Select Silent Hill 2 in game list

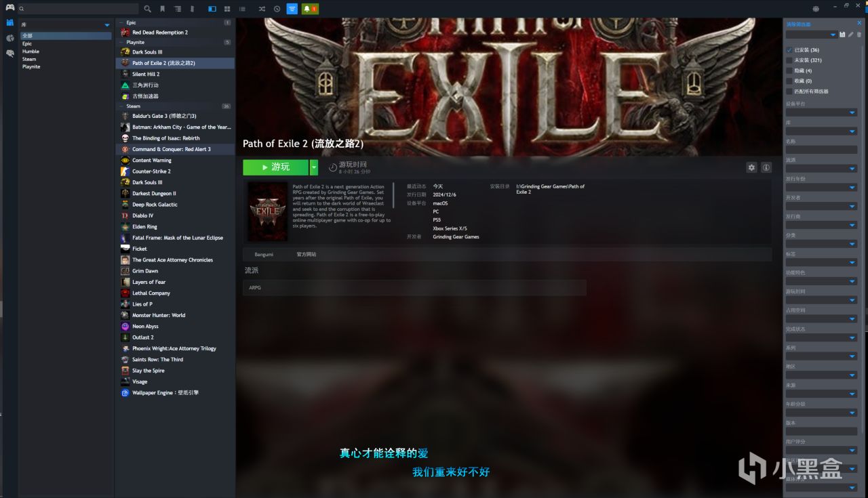176,74
